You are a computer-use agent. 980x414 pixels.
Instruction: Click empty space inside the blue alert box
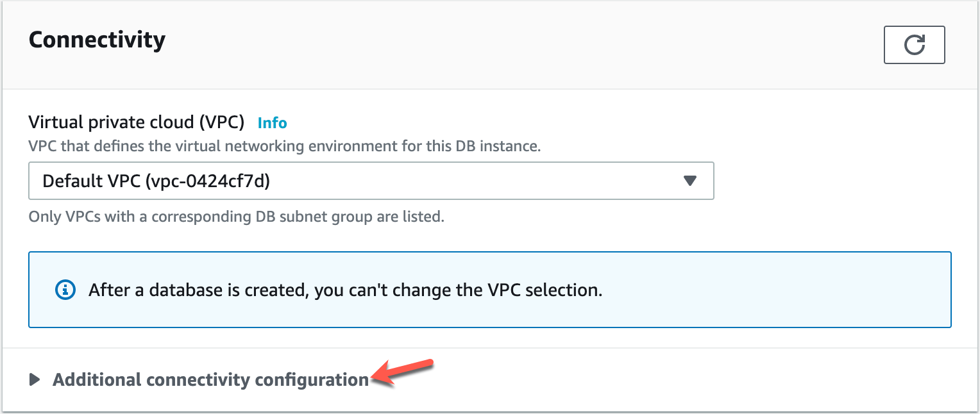pyautogui.click(x=770, y=290)
